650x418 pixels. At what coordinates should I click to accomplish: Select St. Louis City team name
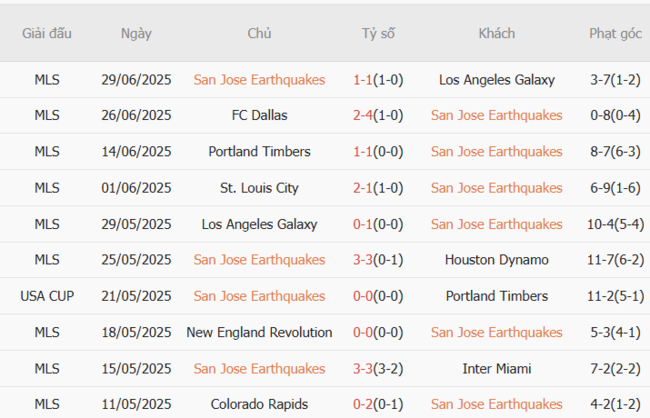point(259,188)
